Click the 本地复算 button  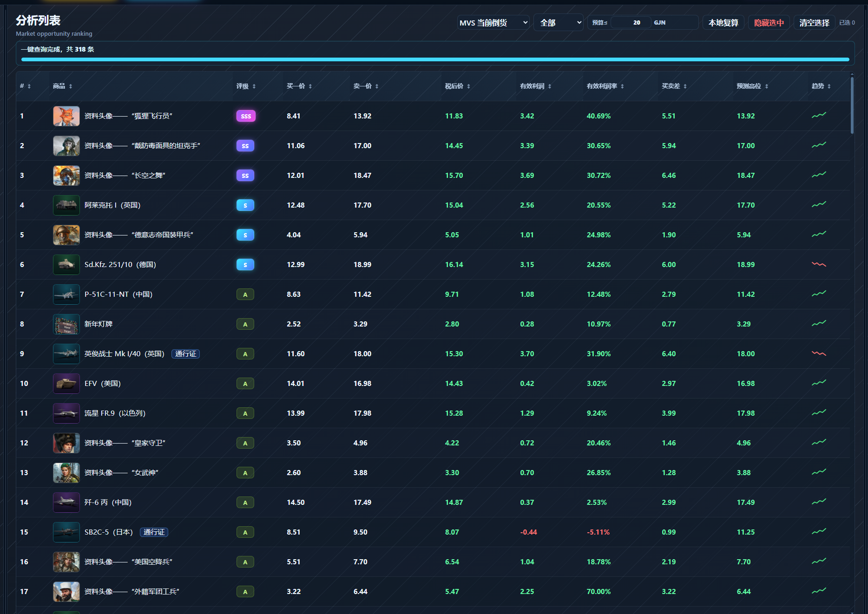(x=723, y=23)
